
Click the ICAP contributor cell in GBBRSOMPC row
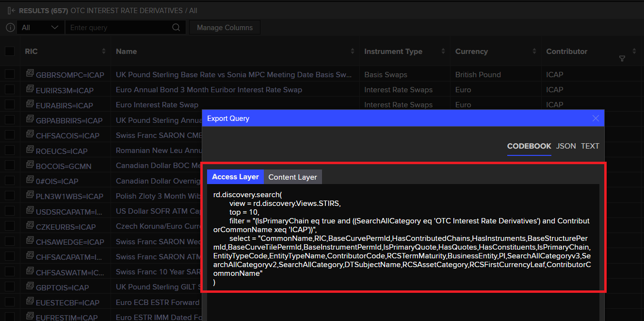[x=555, y=75]
